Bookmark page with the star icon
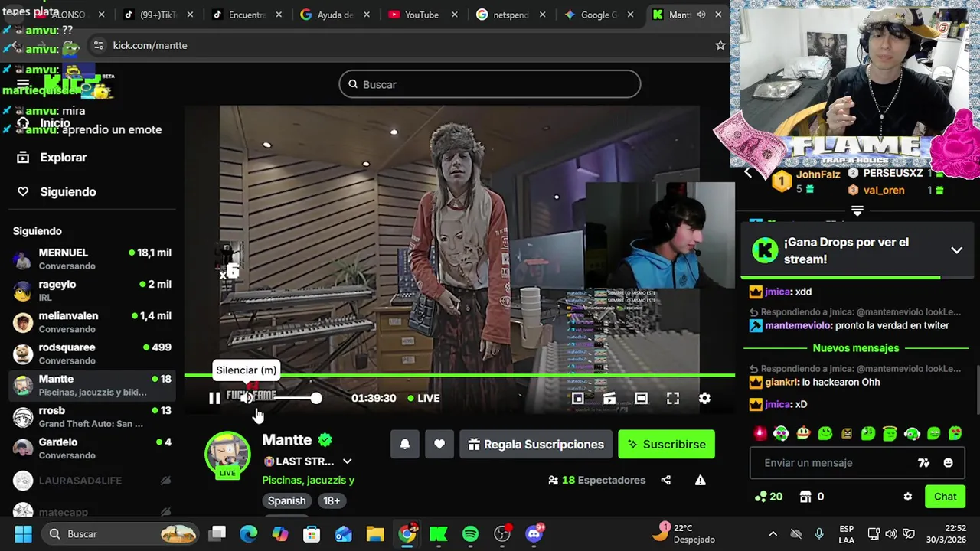980x551 pixels. (720, 45)
